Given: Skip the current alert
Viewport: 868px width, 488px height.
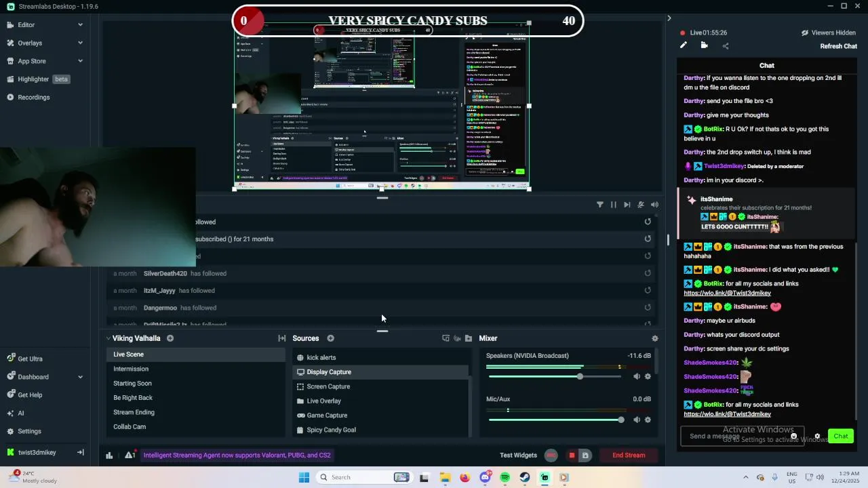Looking at the screenshot, I should click(x=627, y=205).
